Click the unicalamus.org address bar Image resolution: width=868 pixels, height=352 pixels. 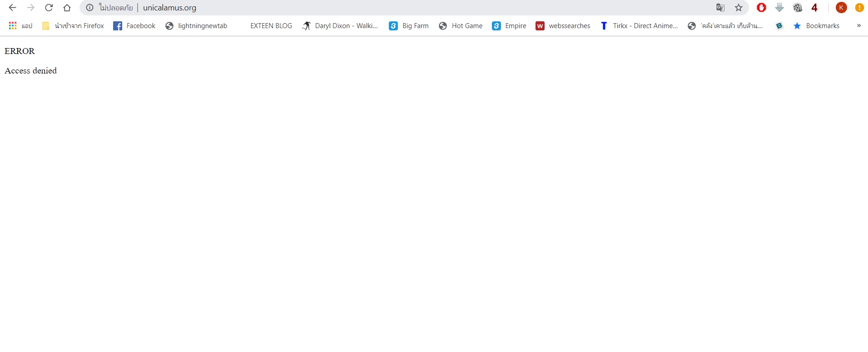pyautogui.click(x=363, y=8)
